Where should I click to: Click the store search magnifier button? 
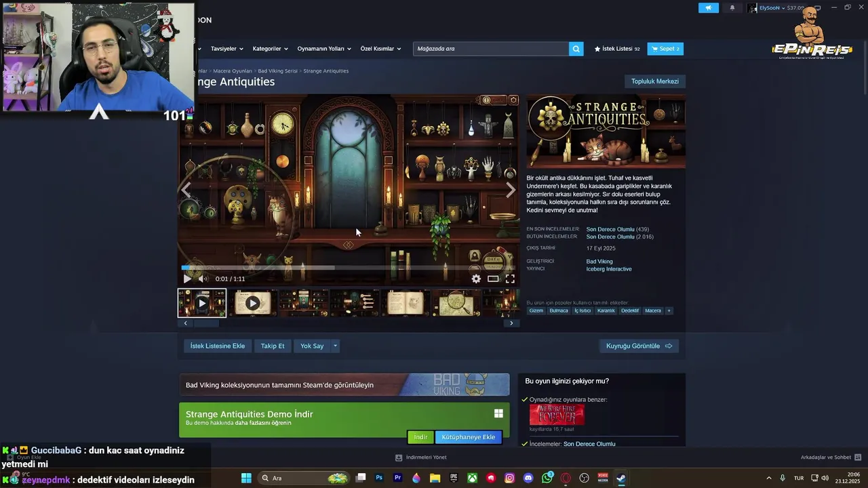(x=576, y=49)
